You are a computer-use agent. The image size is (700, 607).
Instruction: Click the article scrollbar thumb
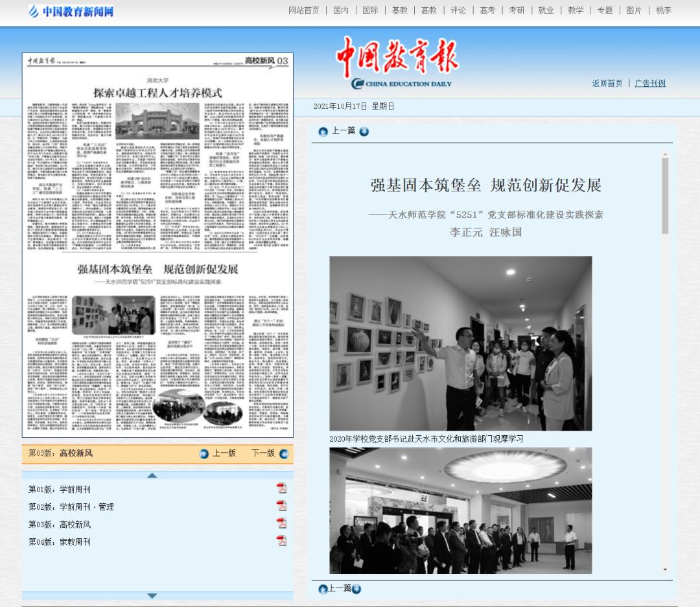(x=665, y=196)
